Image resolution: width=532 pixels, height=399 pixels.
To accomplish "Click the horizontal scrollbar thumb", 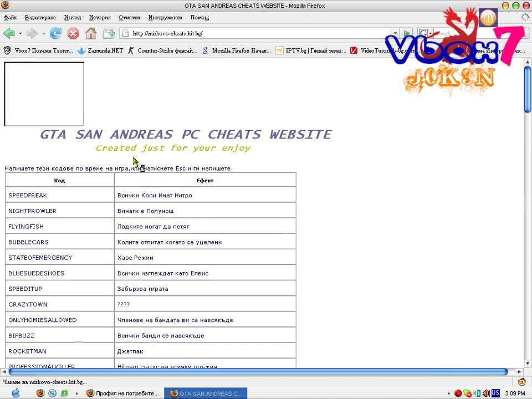I will coord(258,372).
